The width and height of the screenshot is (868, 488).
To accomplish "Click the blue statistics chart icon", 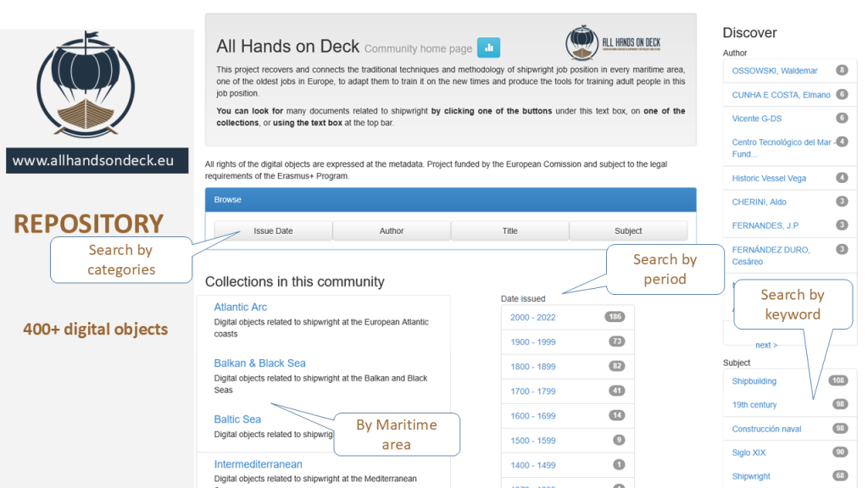I will pyautogui.click(x=488, y=47).
